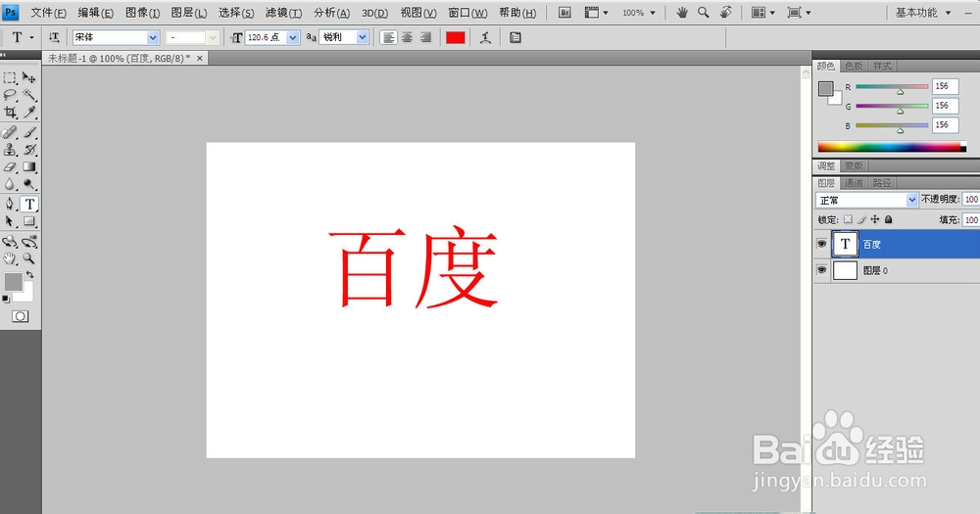Open Create Warped Text dialog

coord(485,37)
